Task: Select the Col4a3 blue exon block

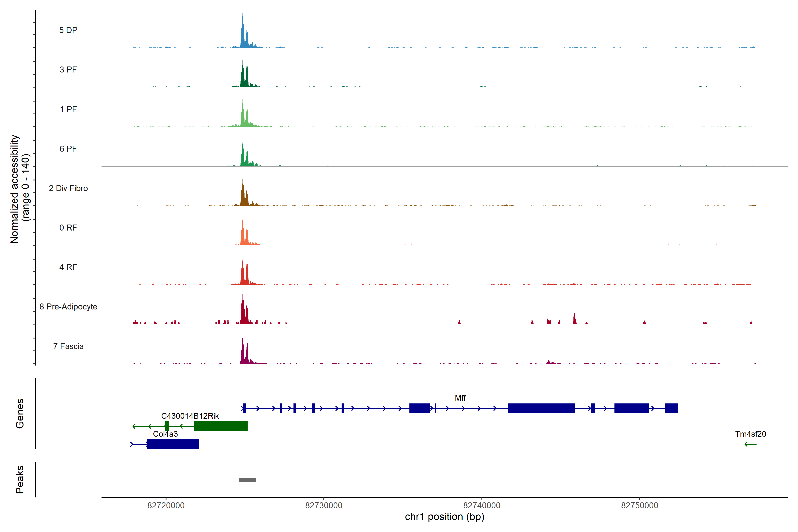Action: click(x=173, y=444)
